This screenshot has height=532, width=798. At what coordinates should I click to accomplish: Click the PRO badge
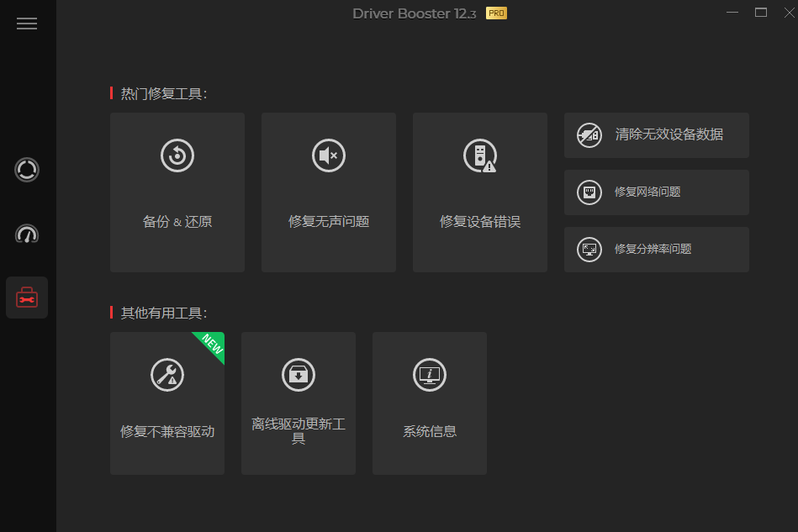(496, 13)
